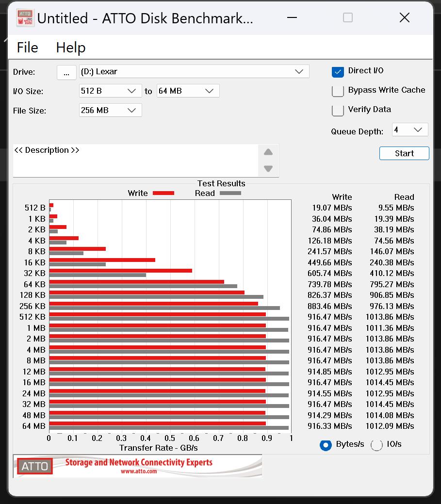
Task: Open the File menu
Action: click(27, 48)
